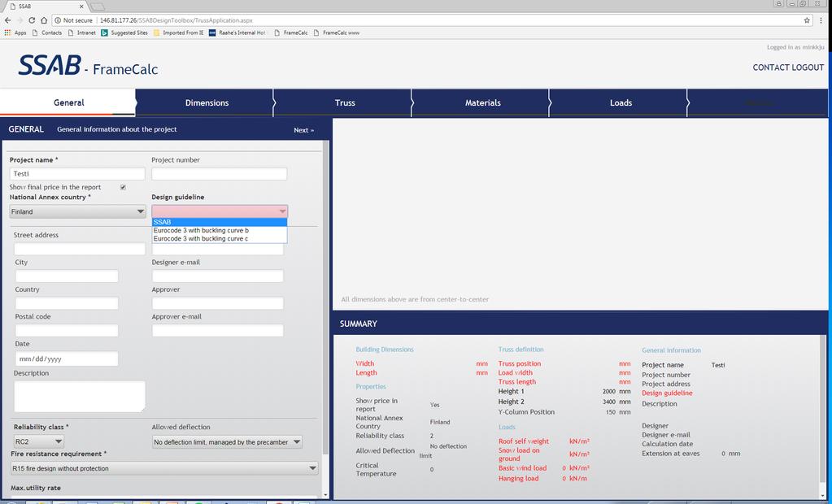Open the FrameCalc www bookmark
The height and width of the screenshot is (504, 832).
[x=337, y=33]
